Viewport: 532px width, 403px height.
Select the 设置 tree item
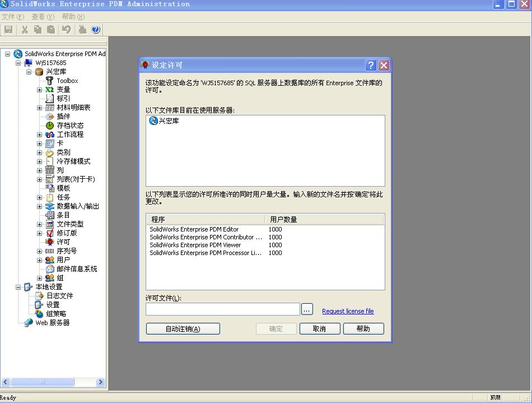coord(53,305)
